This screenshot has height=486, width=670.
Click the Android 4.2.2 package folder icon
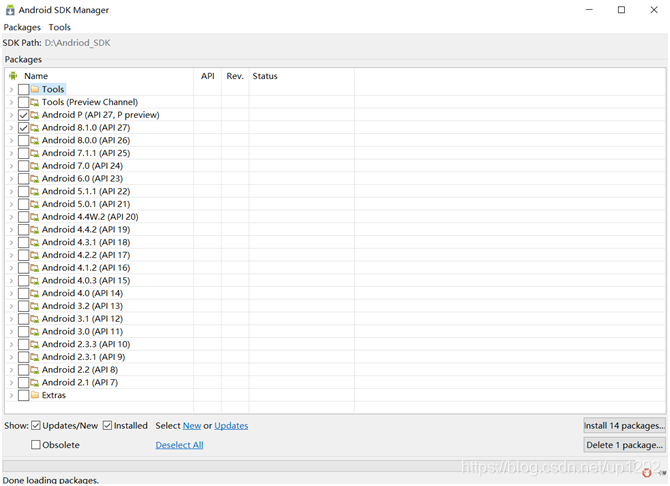coord(35,255)
